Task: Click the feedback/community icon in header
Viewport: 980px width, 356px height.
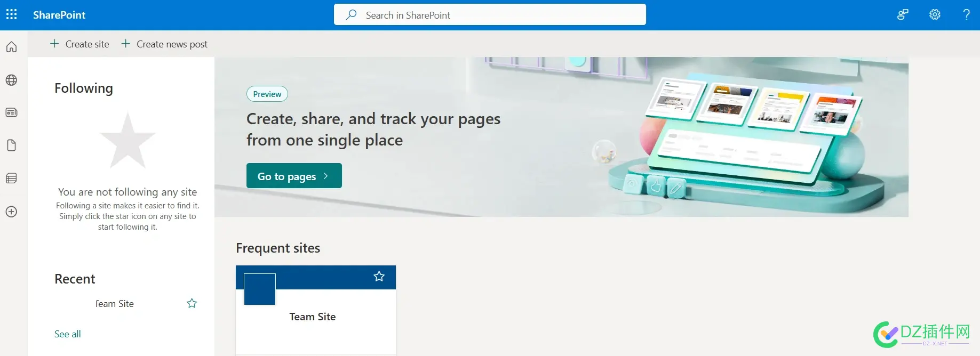Action: tap(903, 14)
